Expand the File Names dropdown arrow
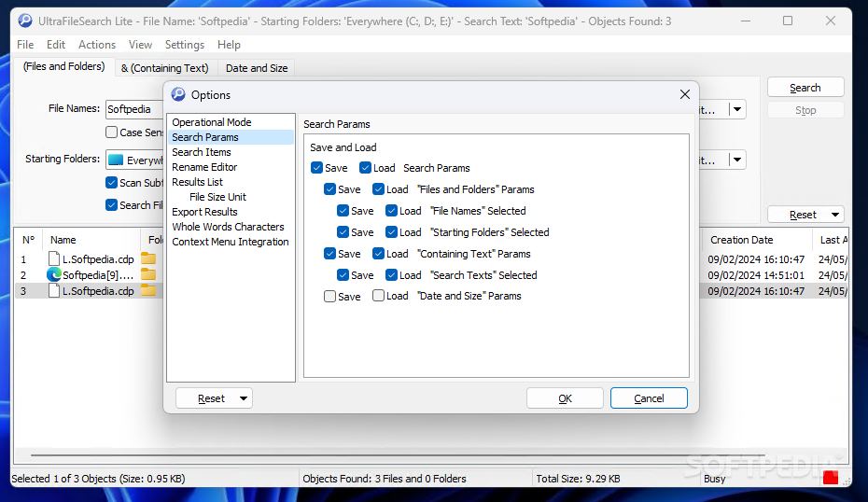 tap(736, 109)
